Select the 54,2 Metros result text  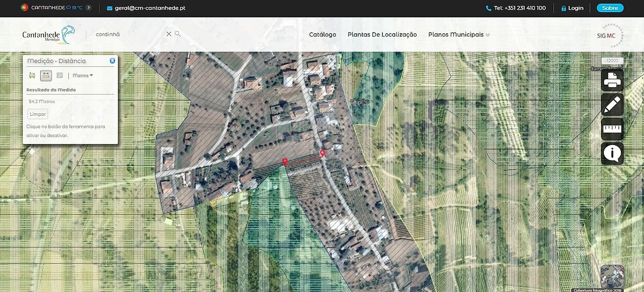pos(42,101)
